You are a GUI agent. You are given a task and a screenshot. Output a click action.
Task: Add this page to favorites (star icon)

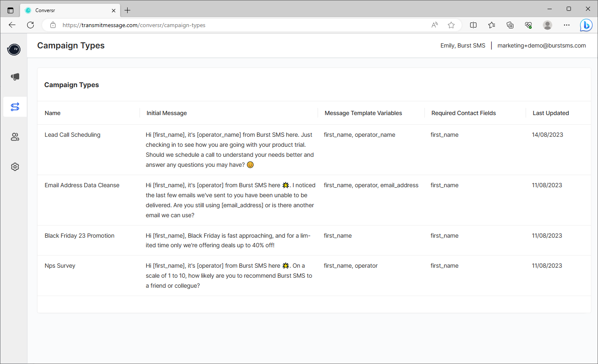point(451,25)
